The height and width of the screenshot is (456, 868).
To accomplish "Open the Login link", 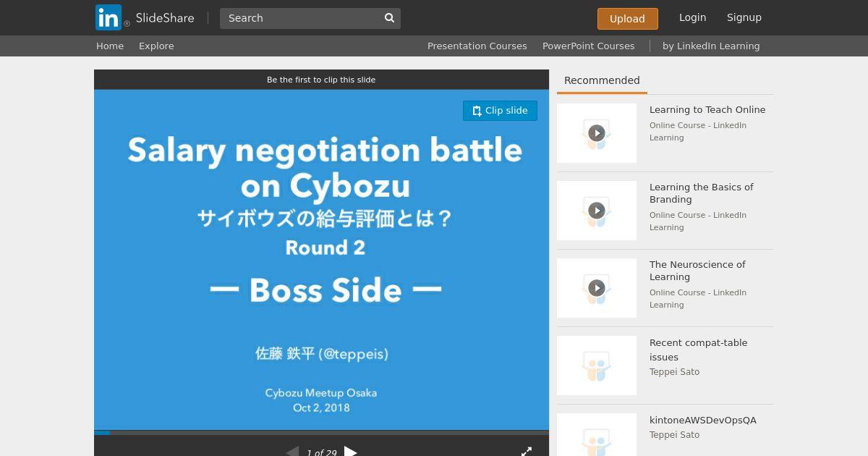I will click(x=692, y=17).
